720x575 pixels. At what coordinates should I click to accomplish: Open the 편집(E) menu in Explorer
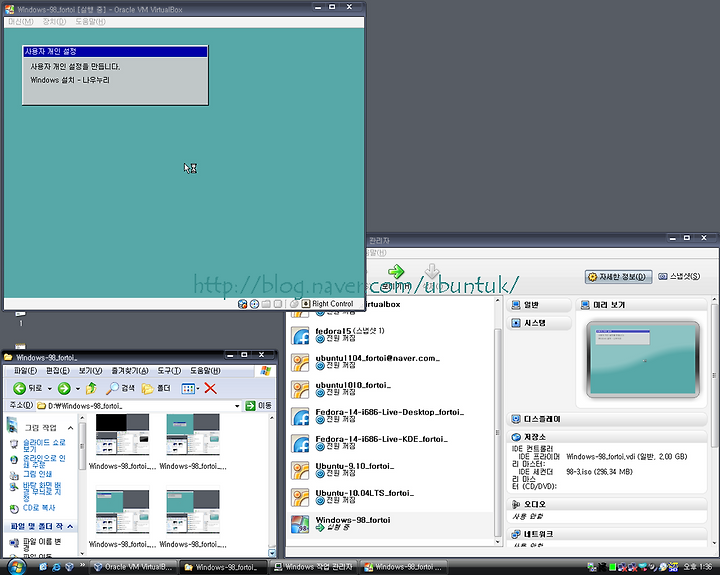tap(58, 371)
